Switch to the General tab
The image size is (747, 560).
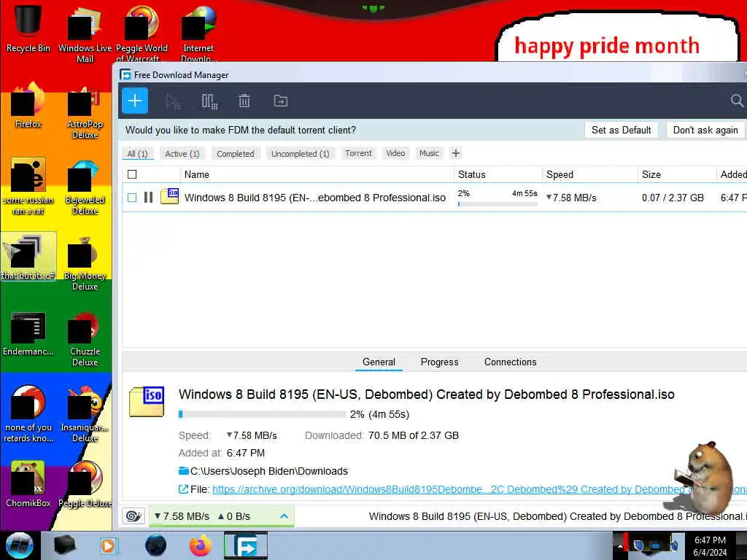[x=379, y=362]
